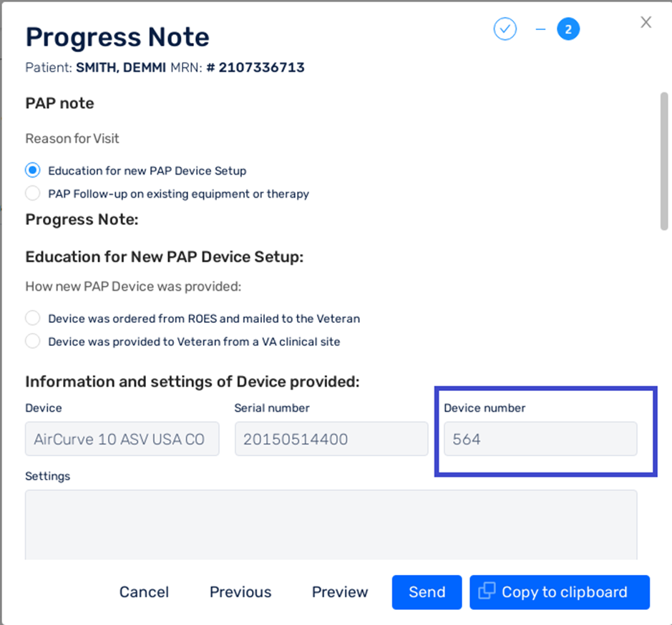Click the Cancel button

[x=144, y=592]
